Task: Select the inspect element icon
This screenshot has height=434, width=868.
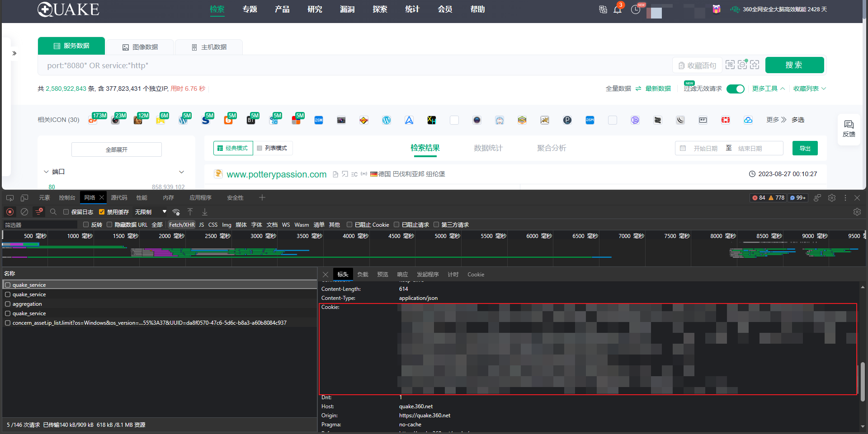Action: click(10, 198)
